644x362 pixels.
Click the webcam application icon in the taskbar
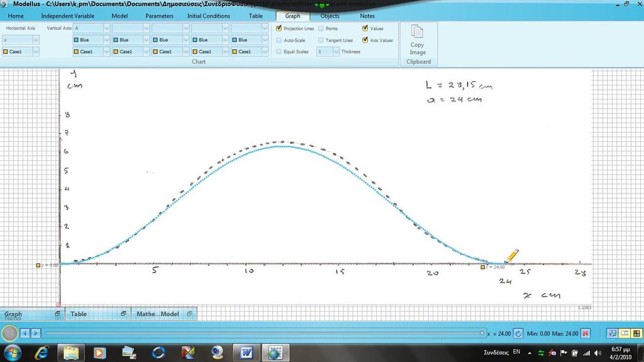click(217, 353)
